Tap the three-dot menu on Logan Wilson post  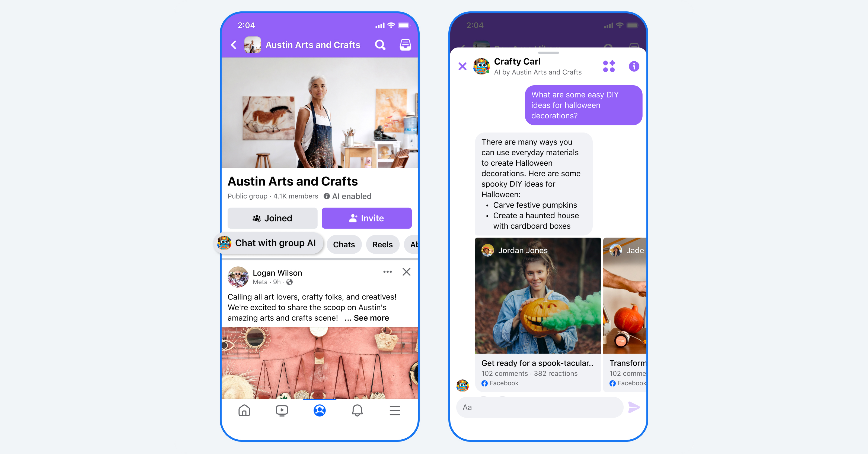coord(388,272)
